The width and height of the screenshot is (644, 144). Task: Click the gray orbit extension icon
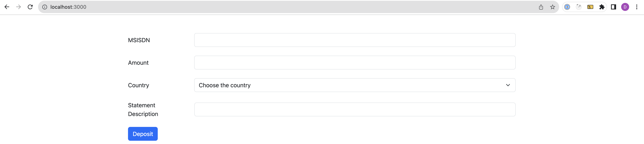click(579, 7)
